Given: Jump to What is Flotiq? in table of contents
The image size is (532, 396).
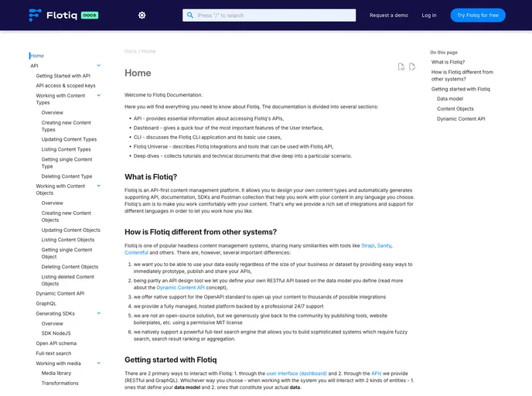Looking at the screenshot, I should 448,62.
